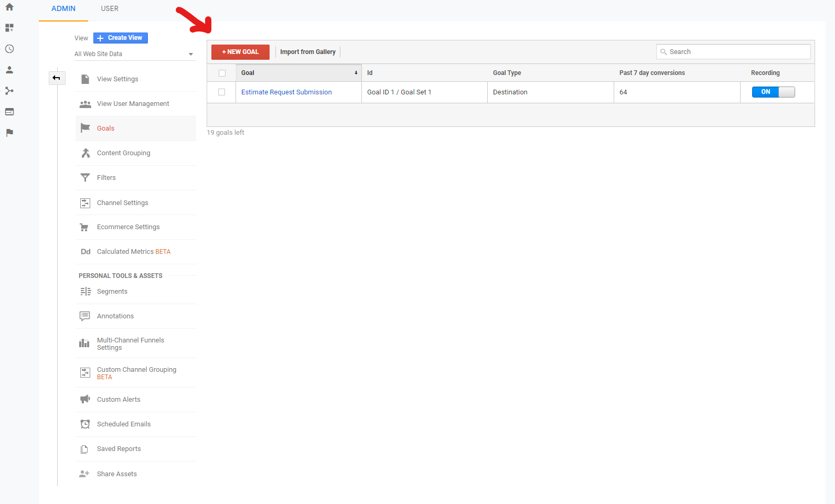835x504 pixels.
Task: Select Goals in the view menu
Action: (x=136, y=128)
